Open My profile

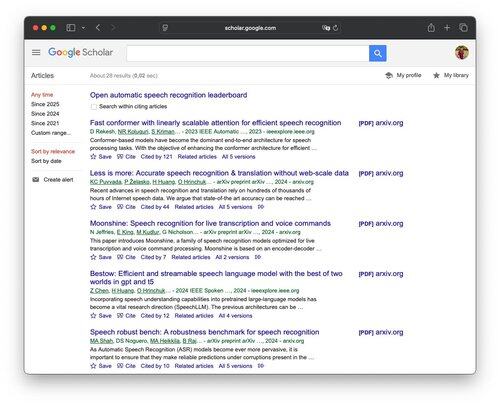403,75
